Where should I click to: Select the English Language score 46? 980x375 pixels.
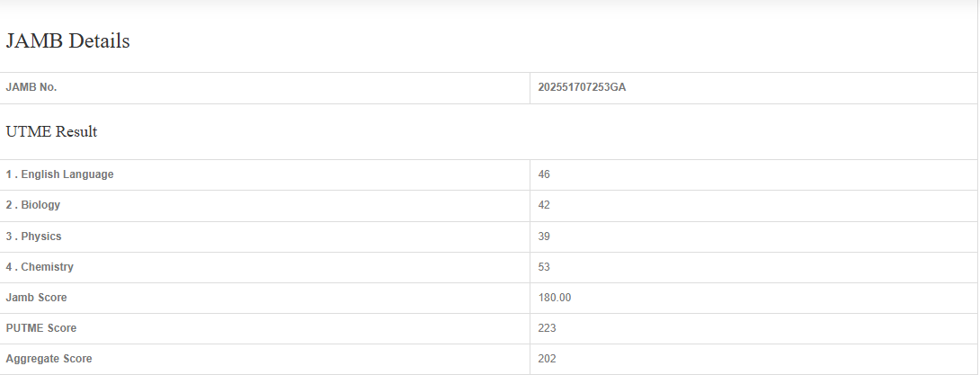pos(544,174)
